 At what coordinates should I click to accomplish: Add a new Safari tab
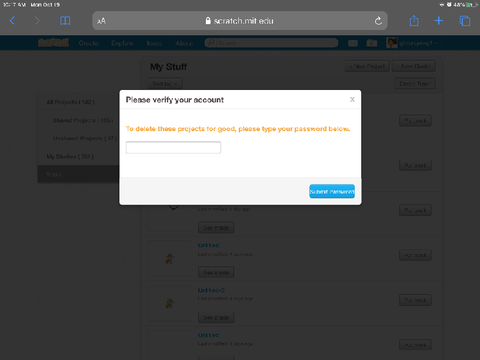[439, 21]
